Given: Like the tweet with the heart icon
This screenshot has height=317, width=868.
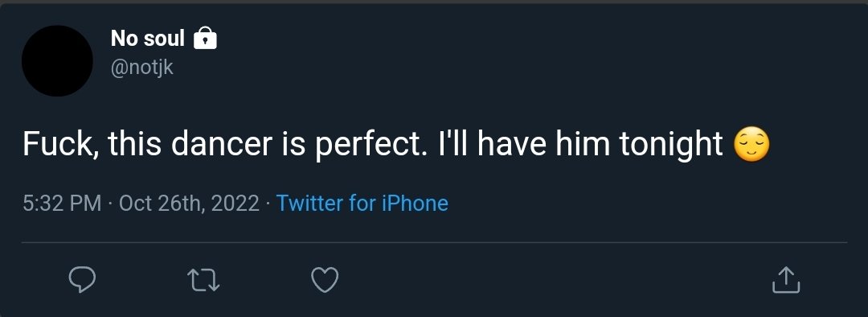Looking at the screenshot, I should (x=325, y=280).
